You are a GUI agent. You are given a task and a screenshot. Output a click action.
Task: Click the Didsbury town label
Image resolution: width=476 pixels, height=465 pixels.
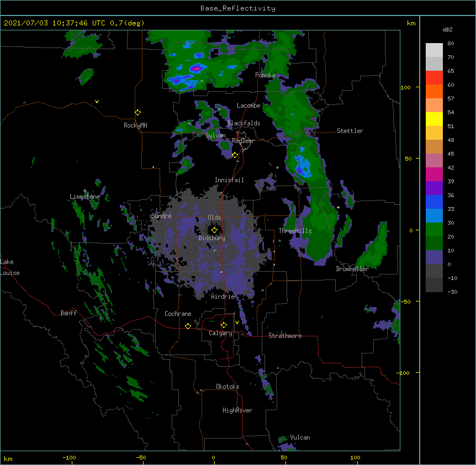point(212,238)
